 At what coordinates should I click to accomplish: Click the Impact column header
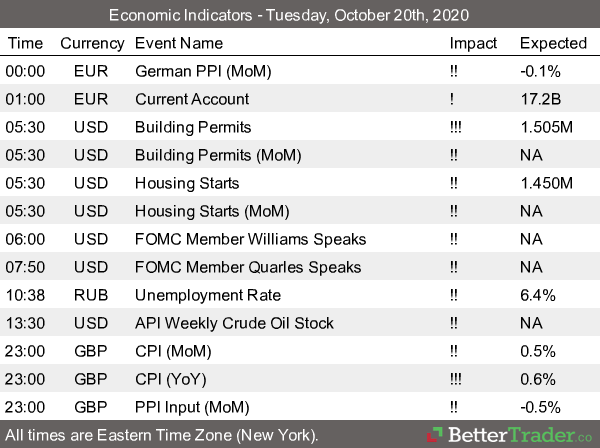point(473,43)
